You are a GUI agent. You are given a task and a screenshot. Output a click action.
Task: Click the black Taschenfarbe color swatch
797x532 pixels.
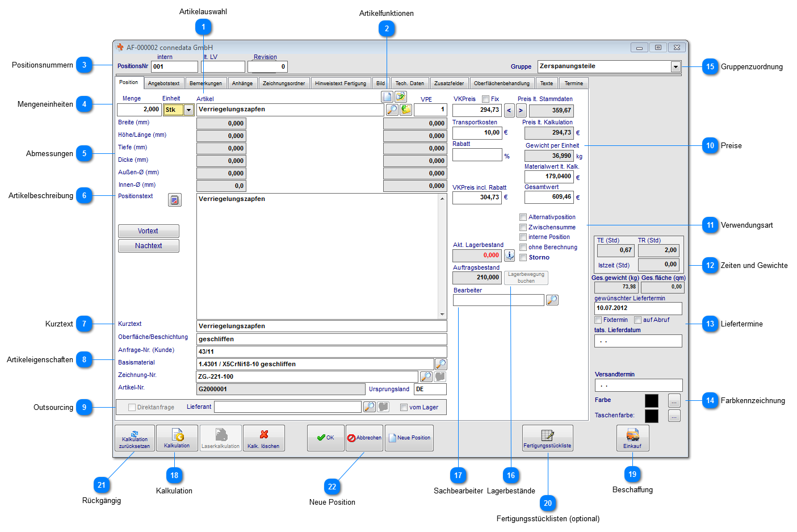(652, 416)
